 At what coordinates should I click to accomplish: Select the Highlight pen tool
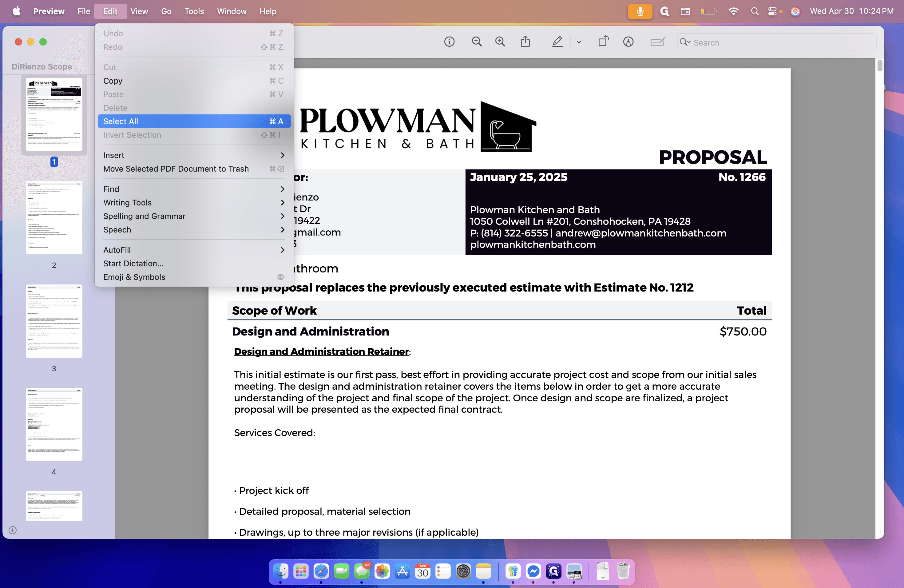557,42
